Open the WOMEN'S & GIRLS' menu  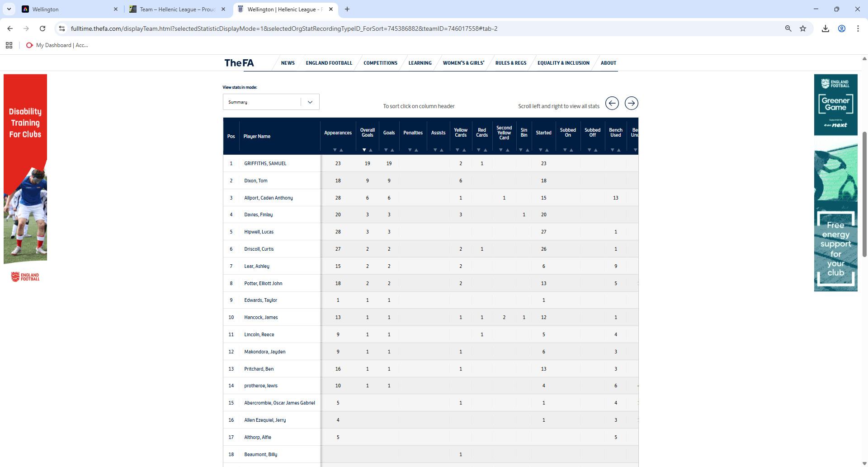click(463, 63)
